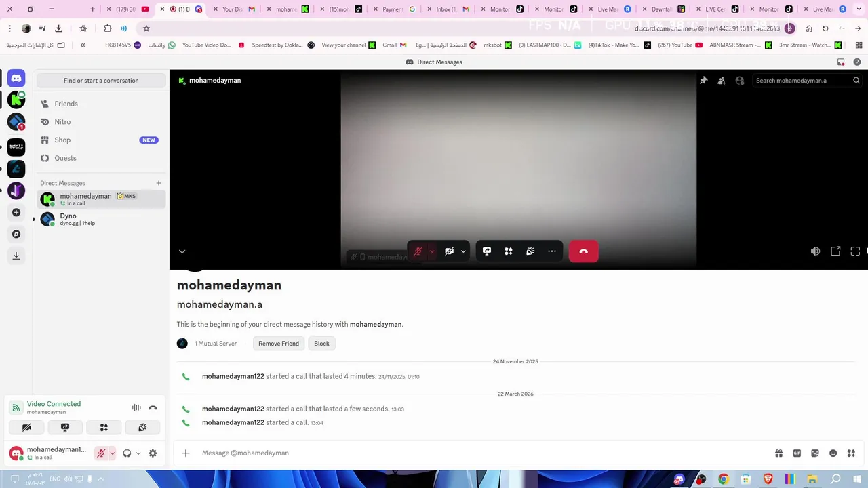Viewport: 868px width, 488px height.
Task: Start an activity from call control bar
Action: pos(509,251)
